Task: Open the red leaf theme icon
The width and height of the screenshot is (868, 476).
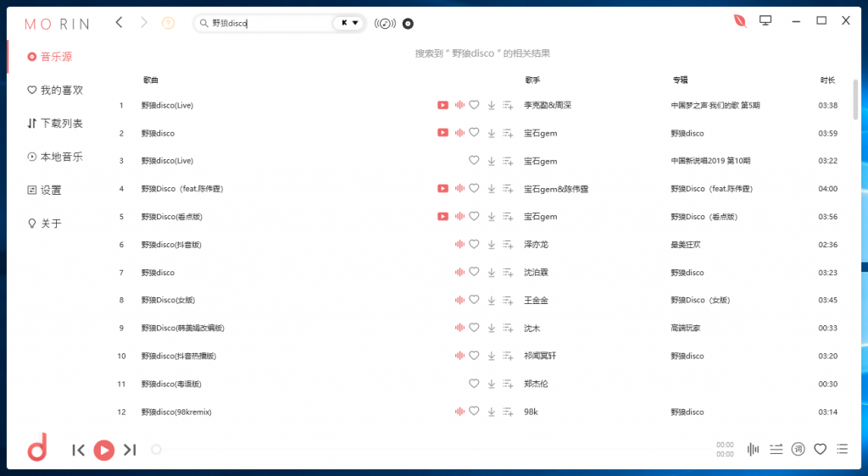Action: [740, 21]
